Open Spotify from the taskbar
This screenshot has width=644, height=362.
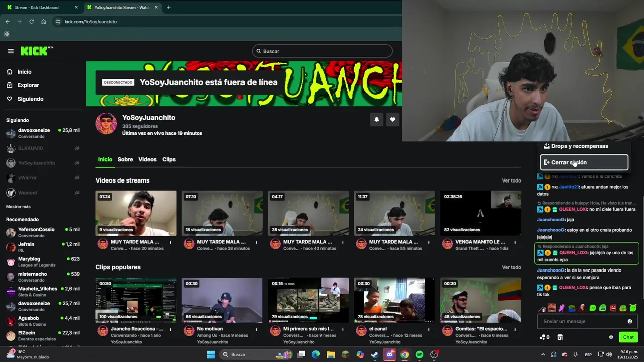click(419, 355)
